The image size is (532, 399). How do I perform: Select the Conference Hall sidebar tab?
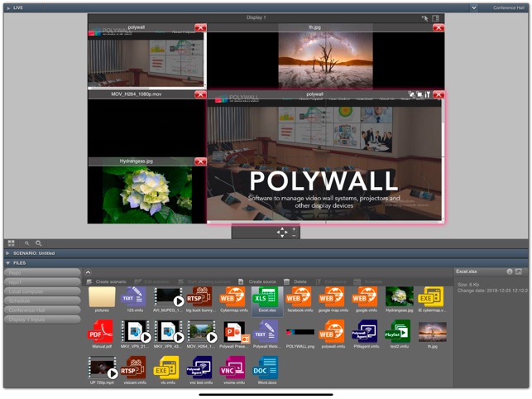[42, 310]
